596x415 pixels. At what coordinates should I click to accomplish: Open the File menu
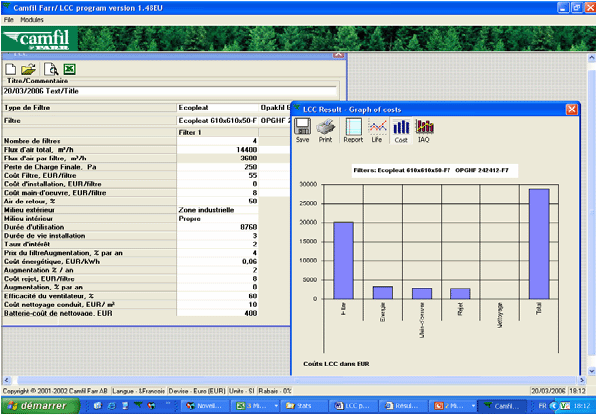pos(8,20)
